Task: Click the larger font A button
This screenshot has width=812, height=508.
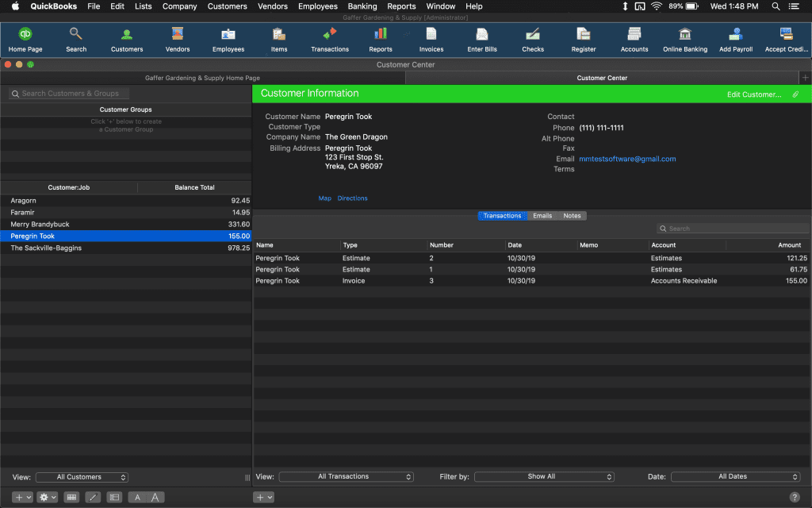Action: [155, 497]
